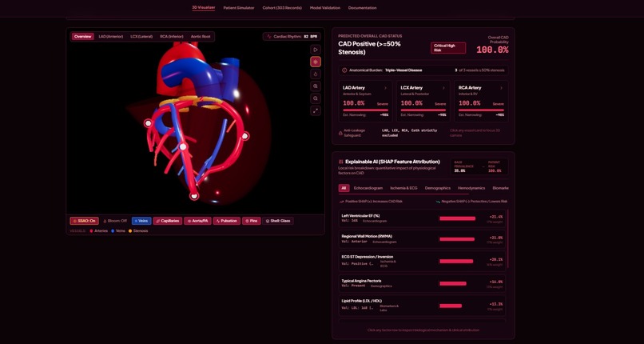Click the Base Prevalence 35.0% value

459,170
